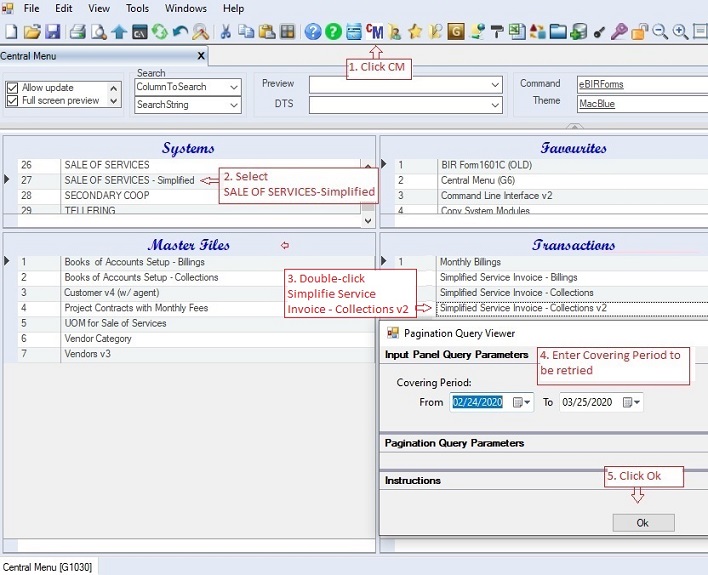Click the Print printer icon

77,32
